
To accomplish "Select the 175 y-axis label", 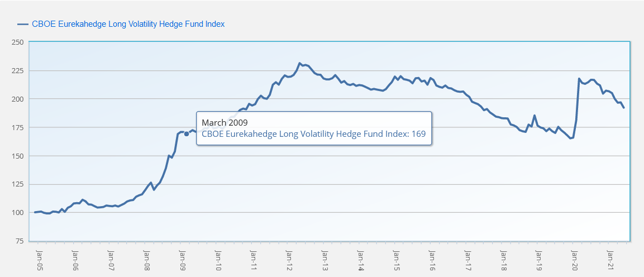I will coord(17,127).
